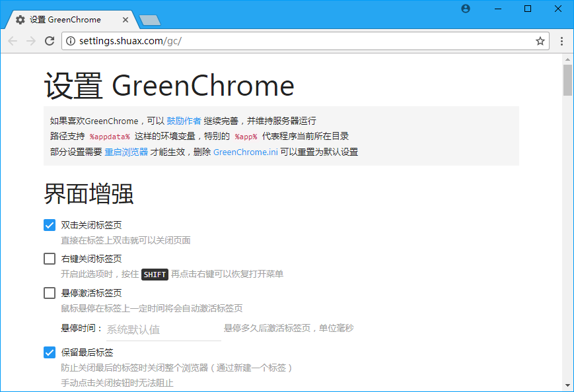
Task: Close the 设置 GreenChrome tab
Action: pyautogui.click(x=126, y=20)
